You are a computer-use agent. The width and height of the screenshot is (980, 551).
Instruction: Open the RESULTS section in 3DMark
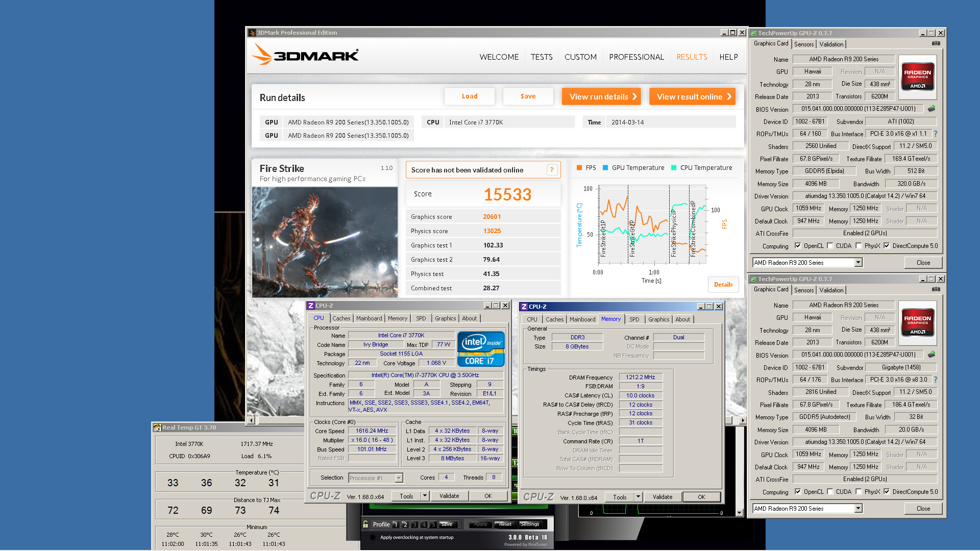[692, 57]
